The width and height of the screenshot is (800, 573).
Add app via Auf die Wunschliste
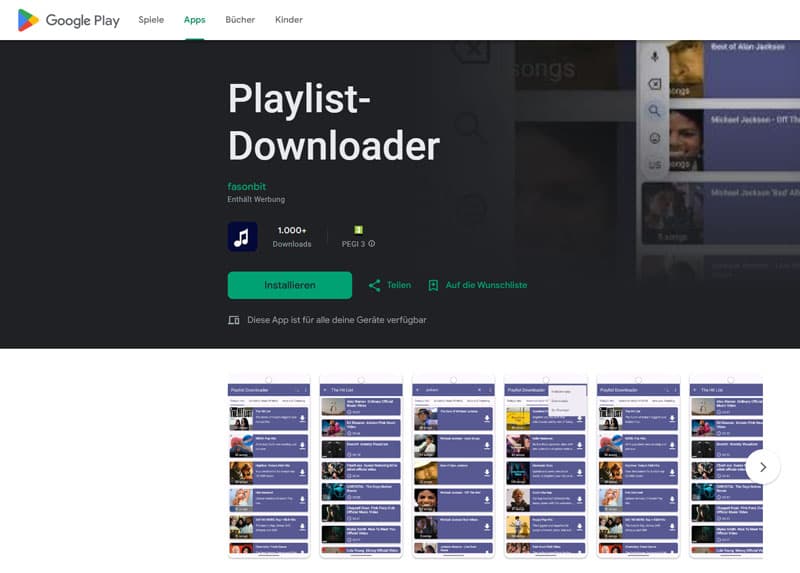point(486,285)
